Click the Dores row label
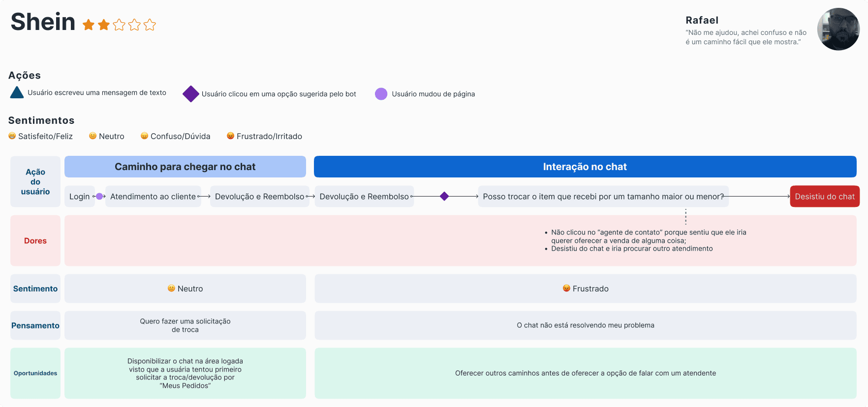 (35, 241)
